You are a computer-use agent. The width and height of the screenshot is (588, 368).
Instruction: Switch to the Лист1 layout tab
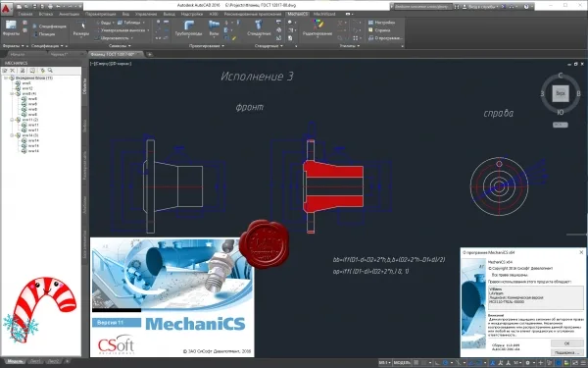tap(35, 361)
